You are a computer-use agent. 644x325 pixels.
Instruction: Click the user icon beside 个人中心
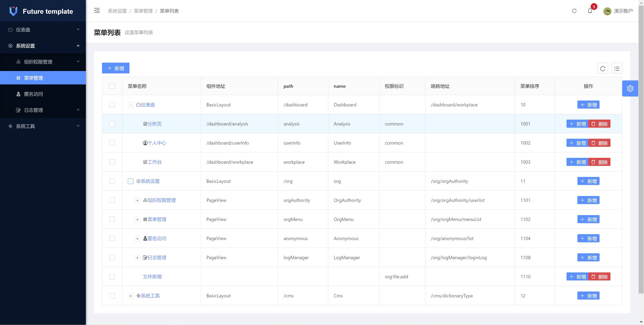tap(145, 143)
